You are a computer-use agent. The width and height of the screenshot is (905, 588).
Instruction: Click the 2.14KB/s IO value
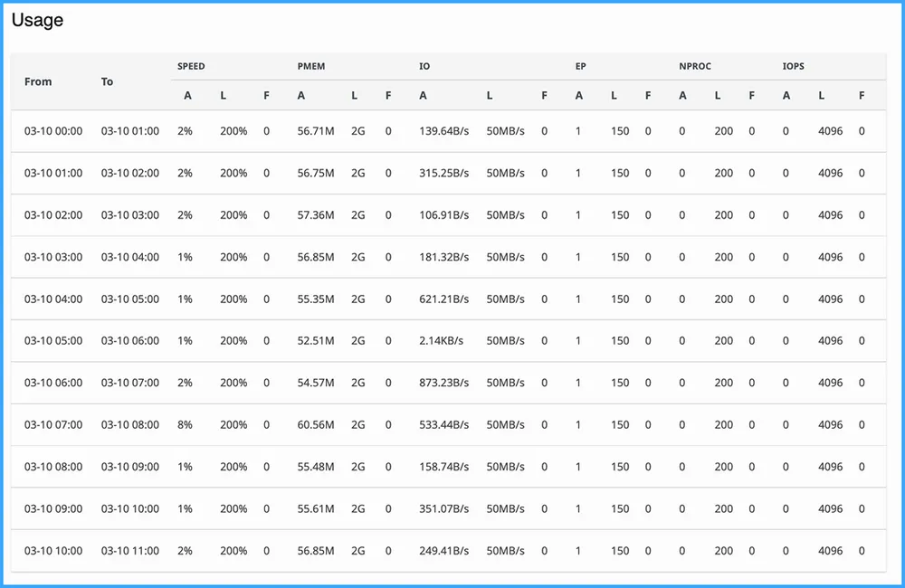click(441, 341)
